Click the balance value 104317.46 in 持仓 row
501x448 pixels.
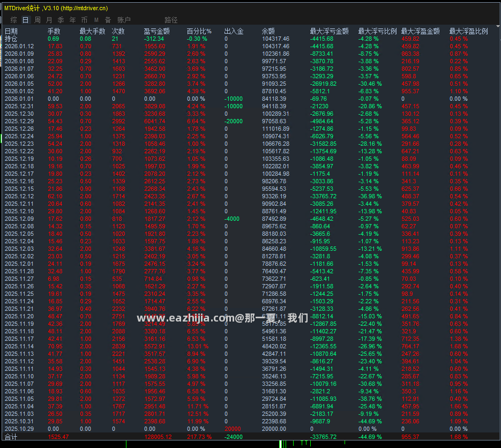tap(275, 39)
